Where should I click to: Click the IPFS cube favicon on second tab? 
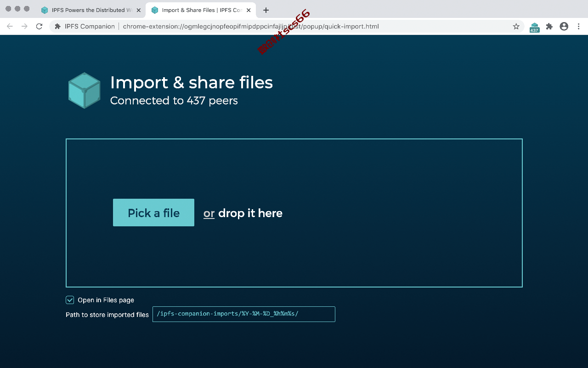[x=155, y=10]
